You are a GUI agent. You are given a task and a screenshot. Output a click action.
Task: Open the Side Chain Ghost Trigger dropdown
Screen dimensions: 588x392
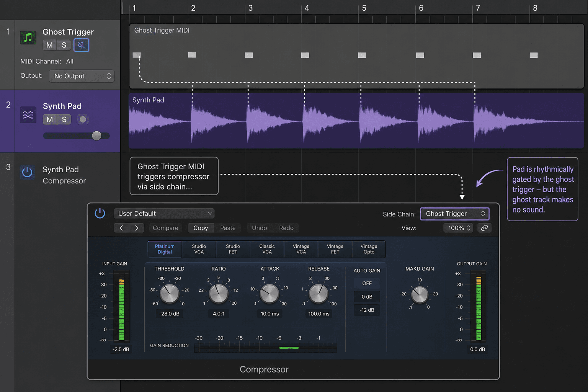455,214
